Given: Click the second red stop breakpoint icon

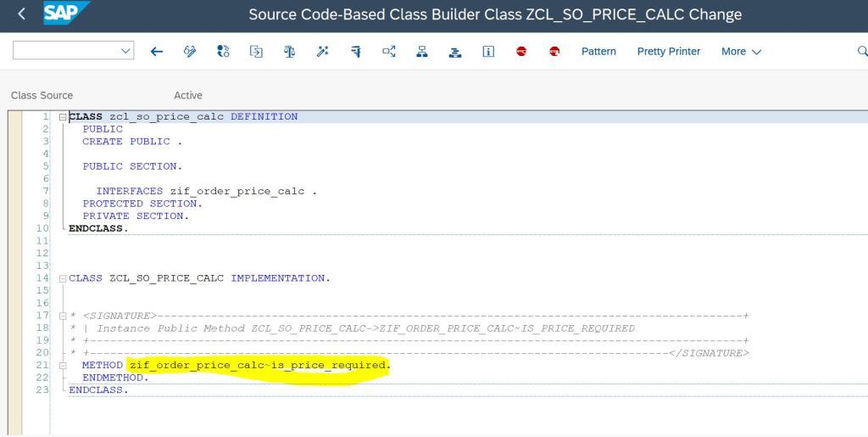Looking at the screenshot, I should [x=554, y=52].
